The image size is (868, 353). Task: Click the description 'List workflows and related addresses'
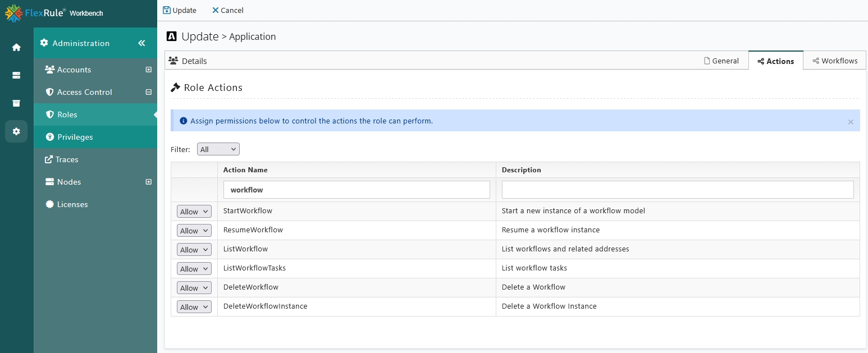pos(565,249)
